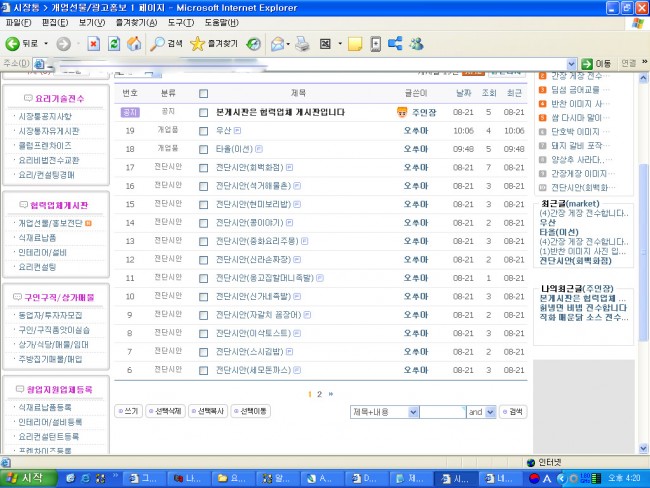Open the 시장통공지사항 sidebar link

pos(45,116)
